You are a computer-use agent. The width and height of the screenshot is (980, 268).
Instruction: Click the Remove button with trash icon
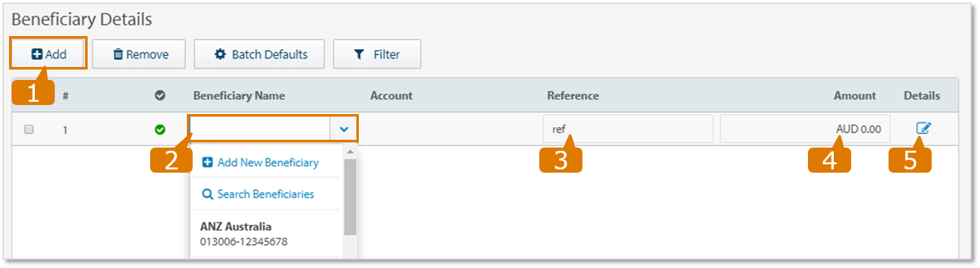tap(139, 54)
